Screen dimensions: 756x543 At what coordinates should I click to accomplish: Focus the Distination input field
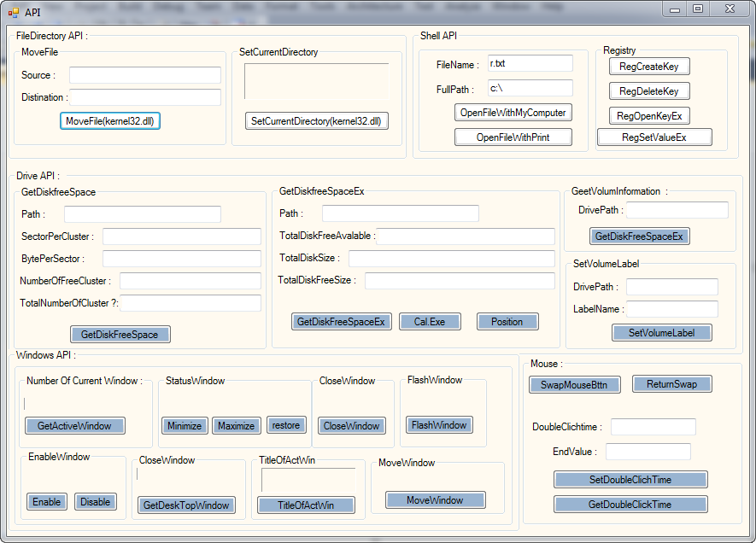(x=145, y=97)
